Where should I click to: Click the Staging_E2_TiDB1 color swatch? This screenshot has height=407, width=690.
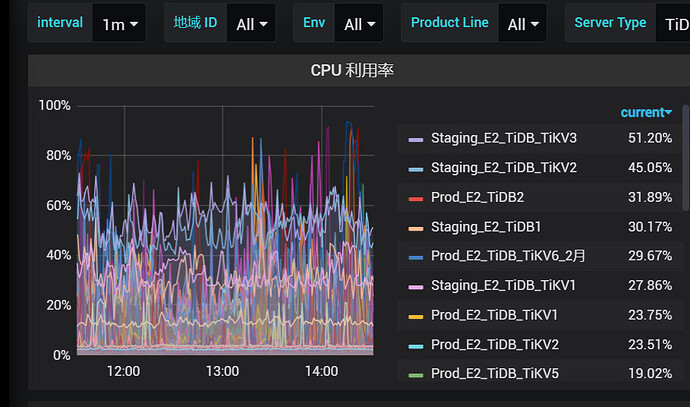pyautogui.click(x=416, y=228)
